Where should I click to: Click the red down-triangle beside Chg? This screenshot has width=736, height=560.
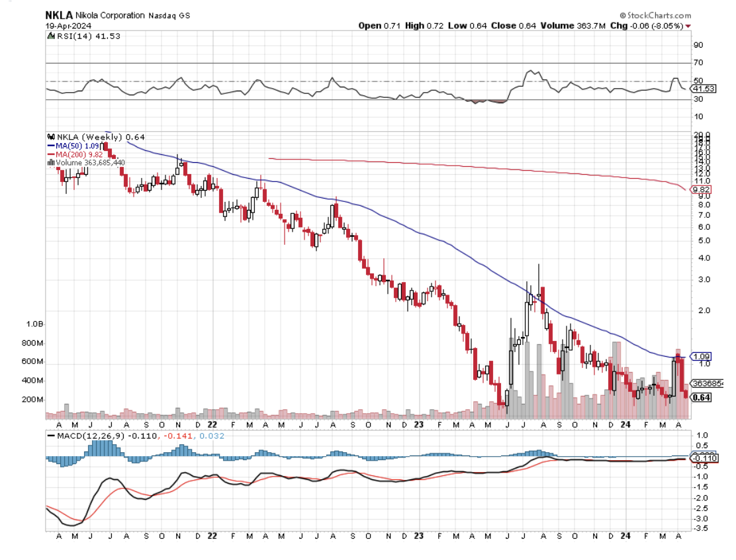tap(688, 26)
